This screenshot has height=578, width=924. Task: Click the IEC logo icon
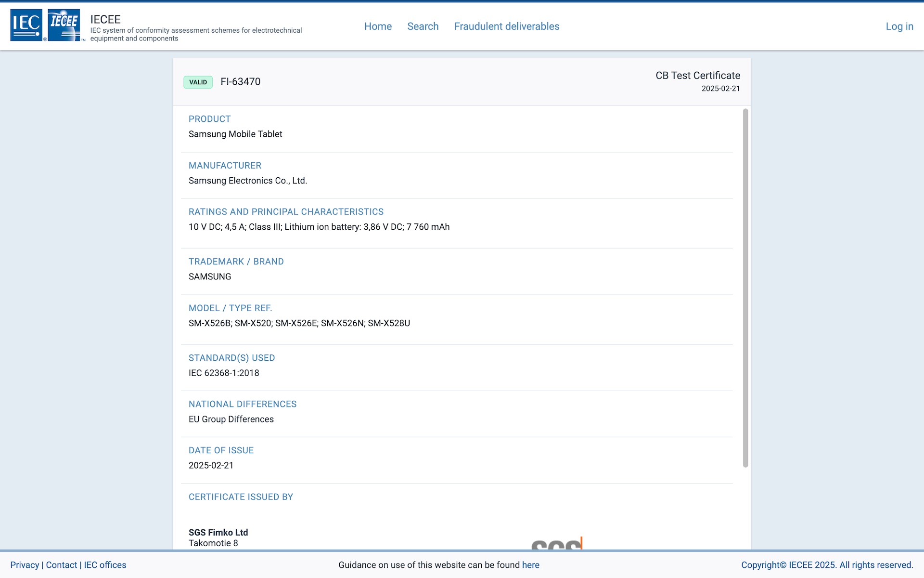tap(26, 25)
